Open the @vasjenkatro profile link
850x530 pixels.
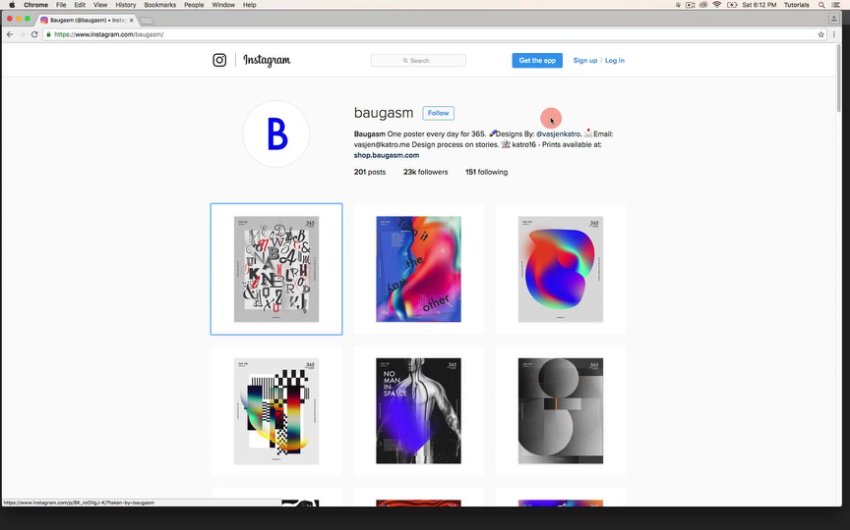pos(558,134)
